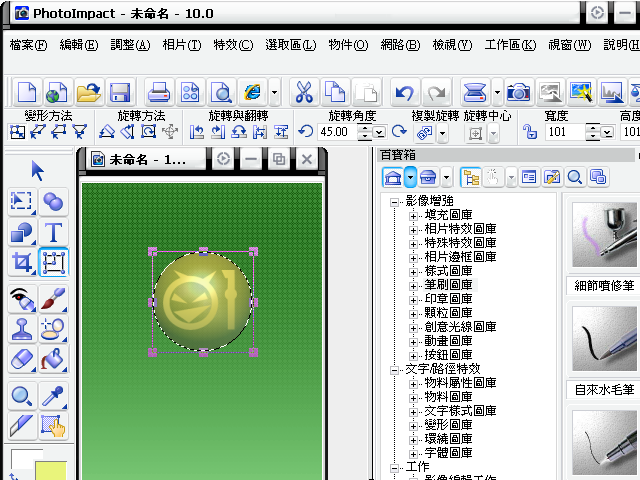Click the Scanner icon
The image size is (640, 480).
point(475,92)
